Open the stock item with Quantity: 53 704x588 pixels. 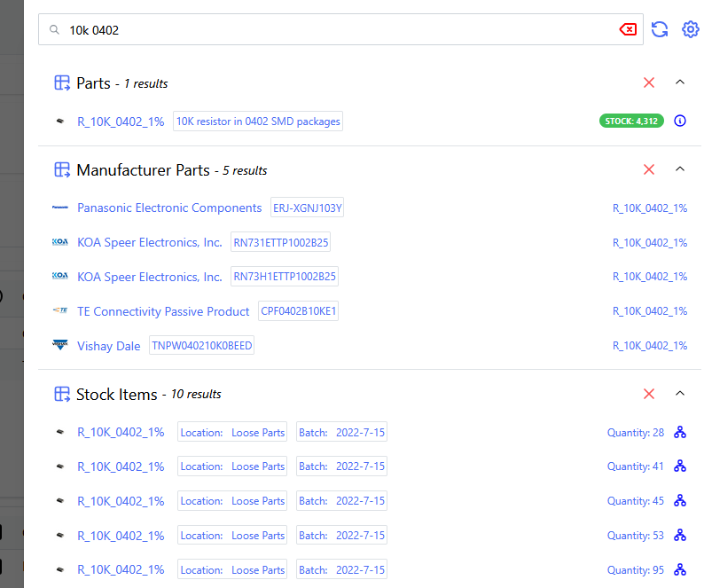tap(121, 537)
